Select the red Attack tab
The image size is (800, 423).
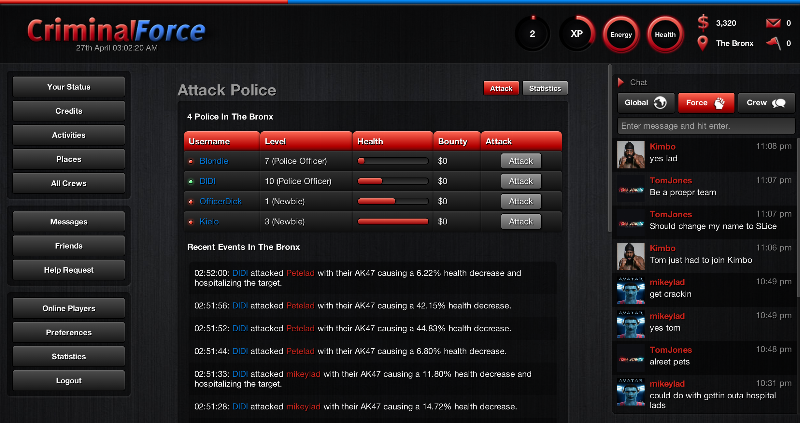(501, 88)
